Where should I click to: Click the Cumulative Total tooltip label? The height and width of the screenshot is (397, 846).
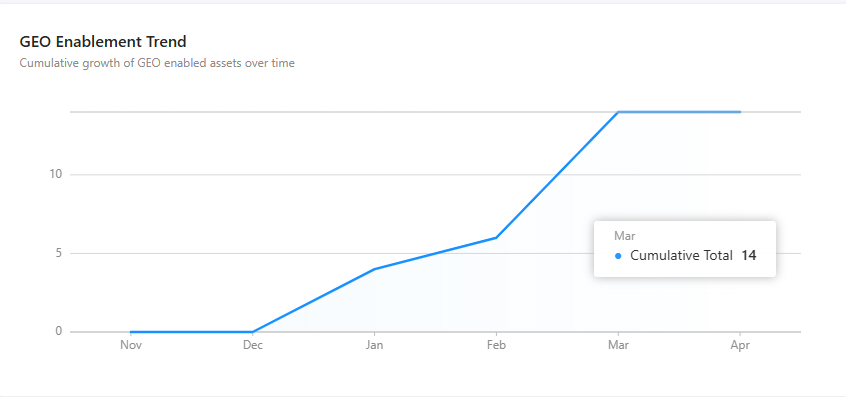[x=681, y=256]
